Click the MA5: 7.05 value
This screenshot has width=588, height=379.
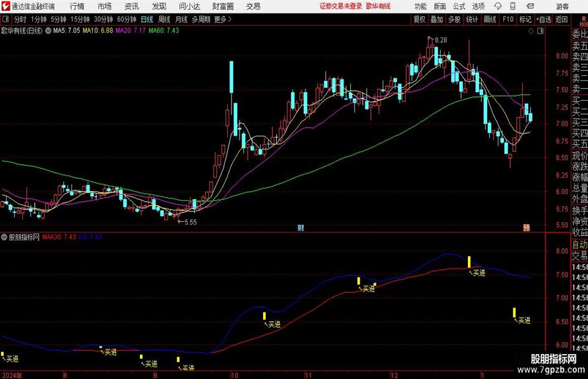pos(67,30)
